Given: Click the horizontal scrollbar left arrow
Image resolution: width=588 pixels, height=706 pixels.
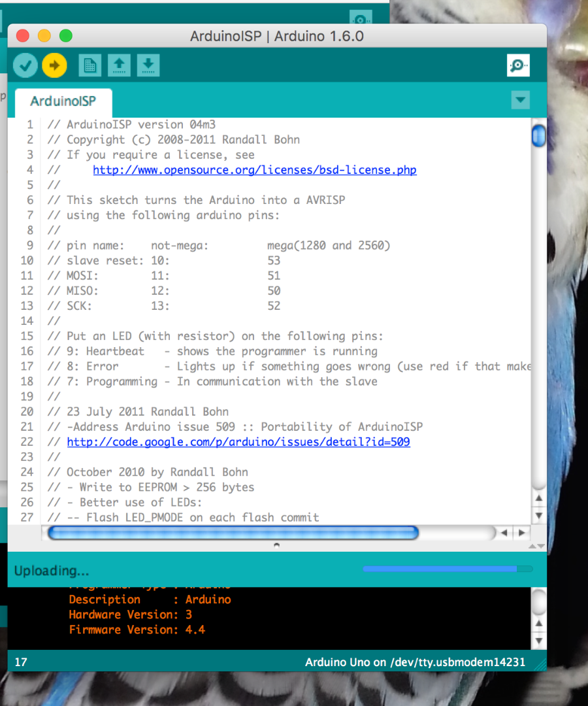Looking at the screenshot, I should (504, 533).
